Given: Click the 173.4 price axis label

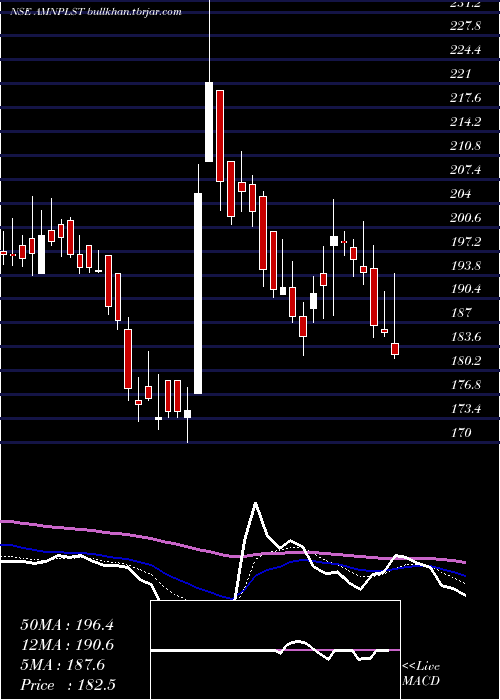Looking at the screenshot, I should coord(466,409).
